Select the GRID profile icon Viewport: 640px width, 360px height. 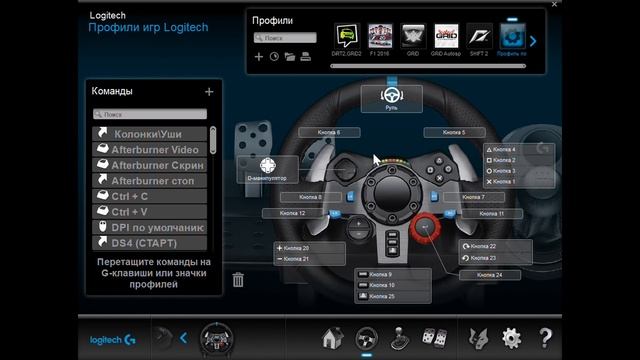(413, 36)
